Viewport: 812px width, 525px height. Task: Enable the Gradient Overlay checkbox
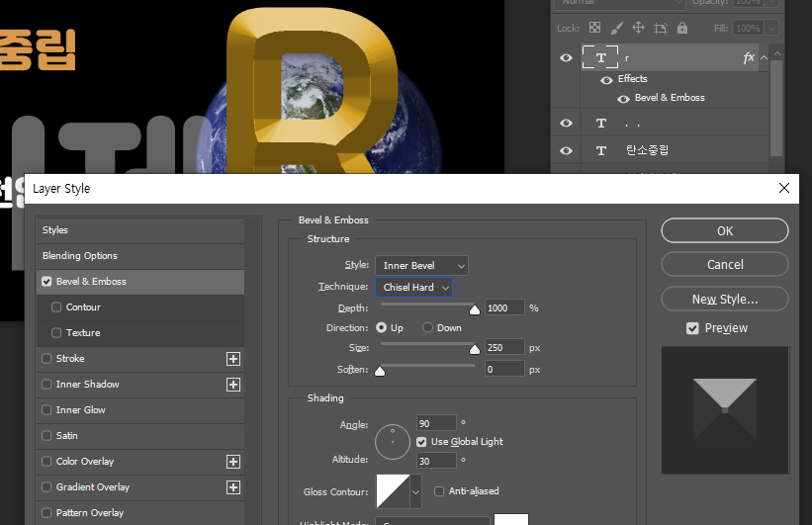click(46, 487)
